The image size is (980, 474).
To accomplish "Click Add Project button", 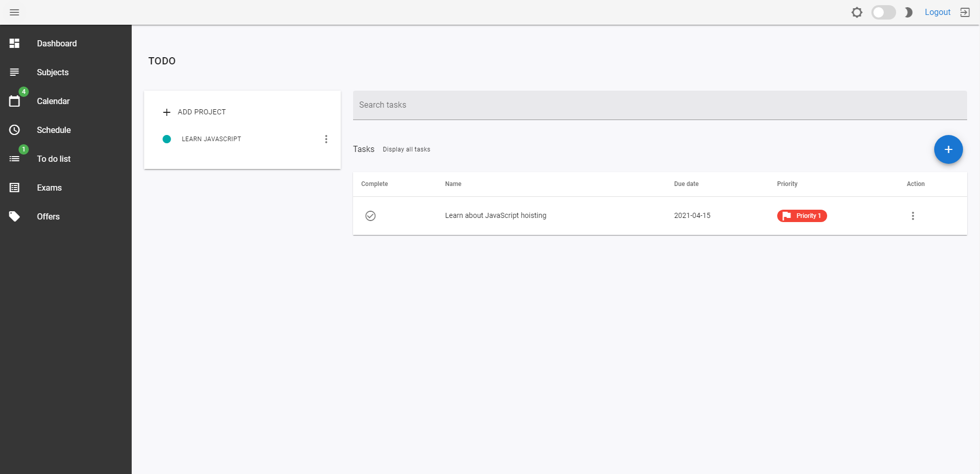I will point(195,112).
